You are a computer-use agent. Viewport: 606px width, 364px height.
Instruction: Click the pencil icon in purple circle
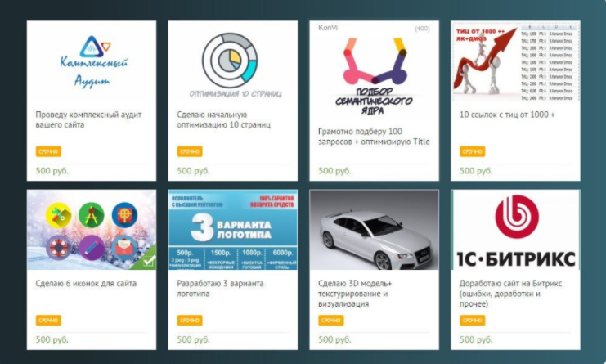tap(92, 247)
